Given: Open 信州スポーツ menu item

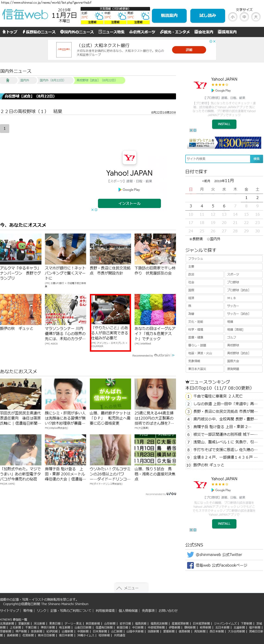Looking at the screenshot, I should 142,32.
